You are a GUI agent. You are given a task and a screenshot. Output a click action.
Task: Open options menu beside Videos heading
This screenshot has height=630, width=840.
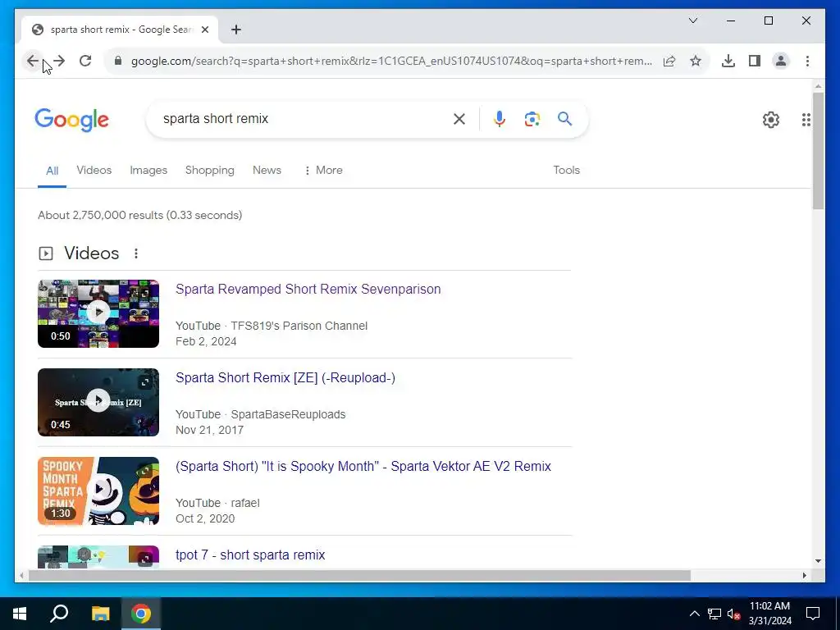(x=136, y=253)
